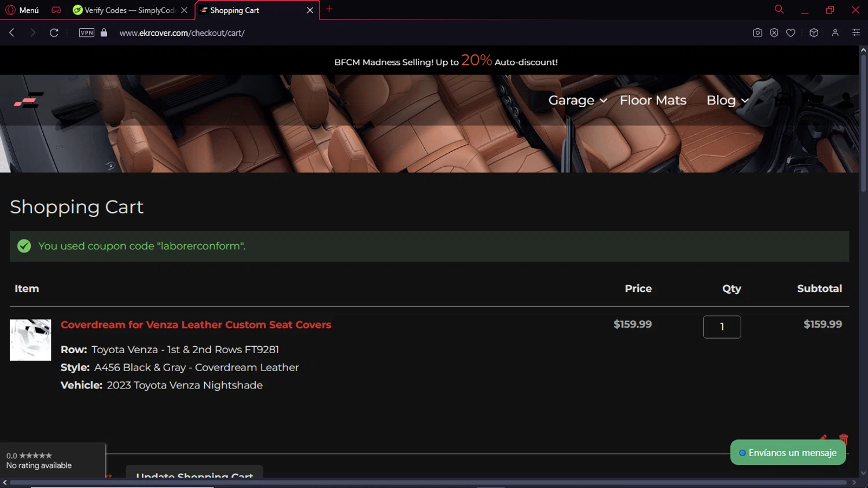Viewport: 868px width, 488px height.
Task: Remove the item using the red trash icon
Action: point(844,439)
